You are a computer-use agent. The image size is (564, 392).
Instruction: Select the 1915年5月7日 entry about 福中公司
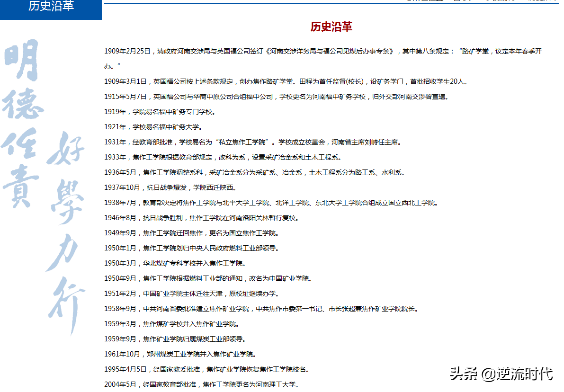point(277,97)
